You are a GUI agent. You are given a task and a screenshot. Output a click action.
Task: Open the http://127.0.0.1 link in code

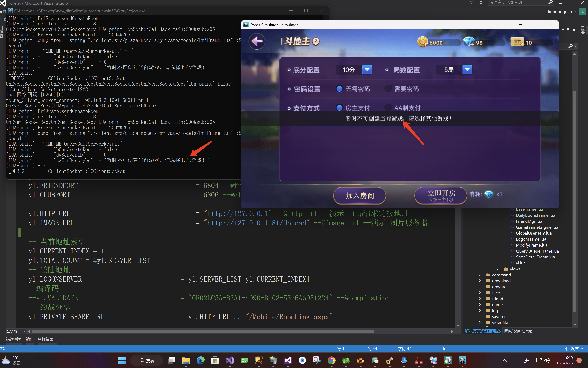coord(237,214)
